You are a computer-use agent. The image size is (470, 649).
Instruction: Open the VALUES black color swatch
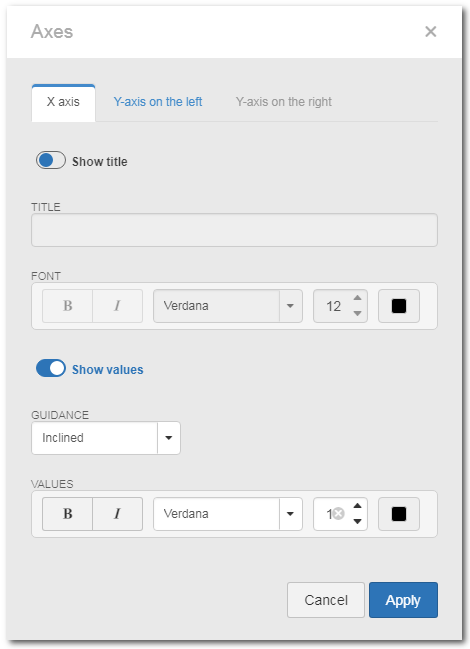[x=399, y=514]
